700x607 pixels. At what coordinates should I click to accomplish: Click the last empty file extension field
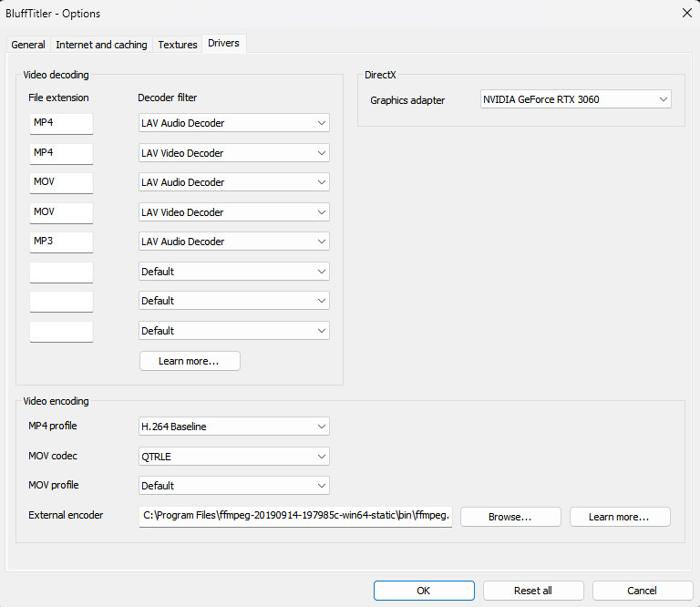coord(61,332)
